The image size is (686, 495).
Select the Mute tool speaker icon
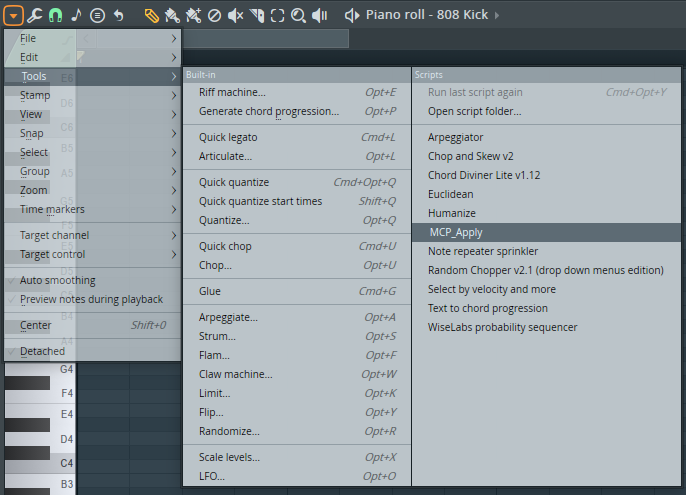(235, 16)
